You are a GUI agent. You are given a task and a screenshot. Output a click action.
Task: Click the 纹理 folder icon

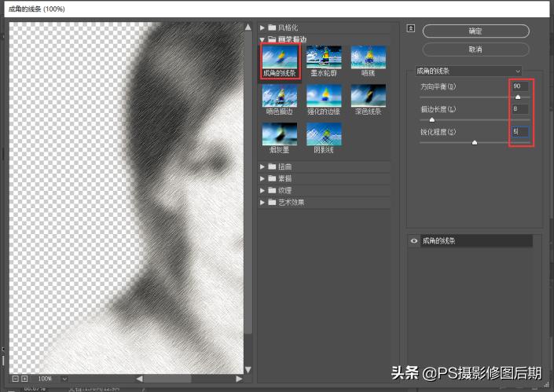click(x=272, y=191)
